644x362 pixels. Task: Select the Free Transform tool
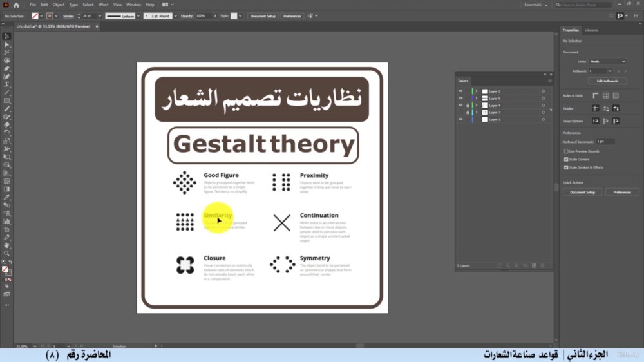6,157
